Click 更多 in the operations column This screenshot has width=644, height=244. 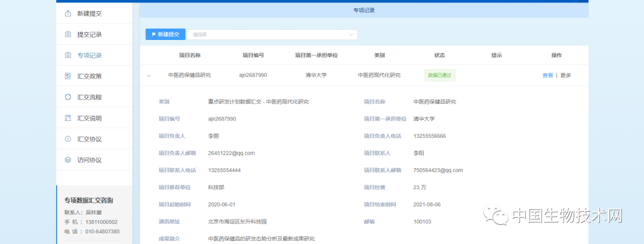565,75
